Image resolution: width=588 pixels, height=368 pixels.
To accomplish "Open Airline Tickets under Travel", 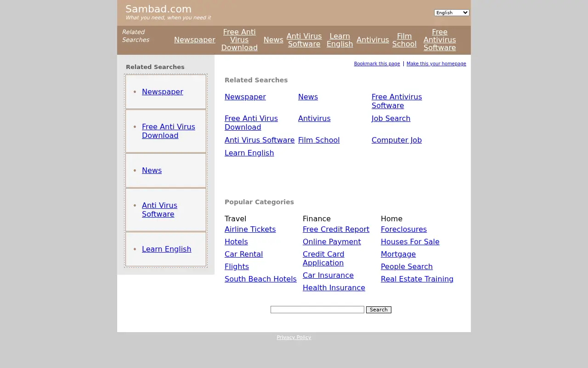I will point(250,229).
